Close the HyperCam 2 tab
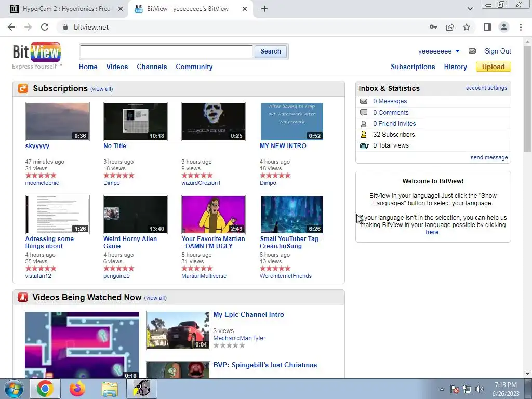Image resolution: width=532 pixels, height=399 pixels. coord(121,9)
